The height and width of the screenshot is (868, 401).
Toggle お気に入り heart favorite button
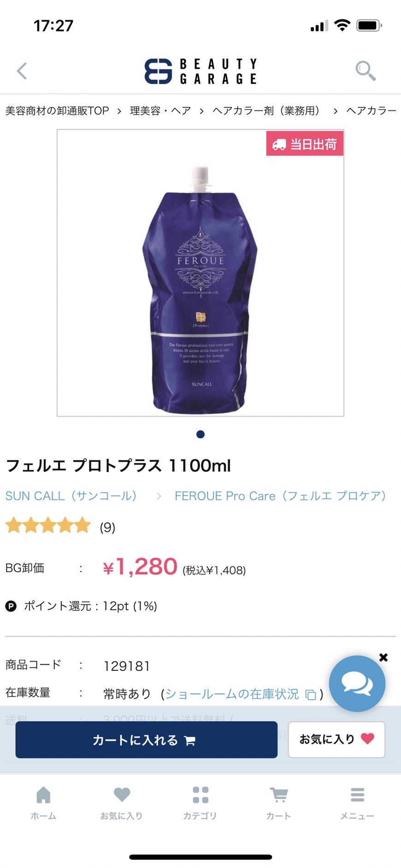point(336,739)
